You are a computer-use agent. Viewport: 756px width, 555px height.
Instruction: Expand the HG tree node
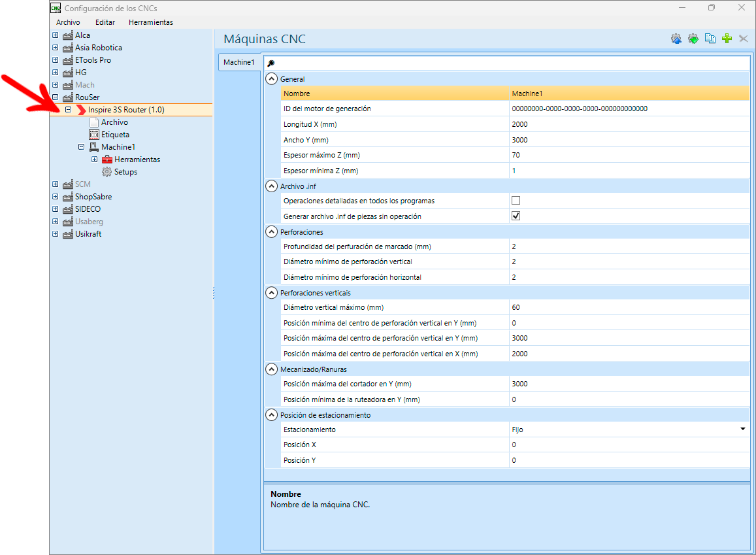tap(56, 73)
